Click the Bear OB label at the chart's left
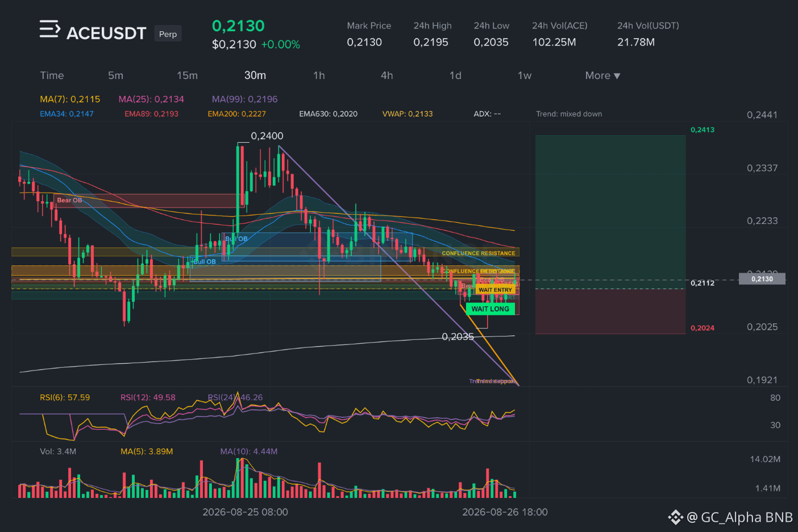Image resolution: width=798 pixels, height=532 pixels. point(69,200)
